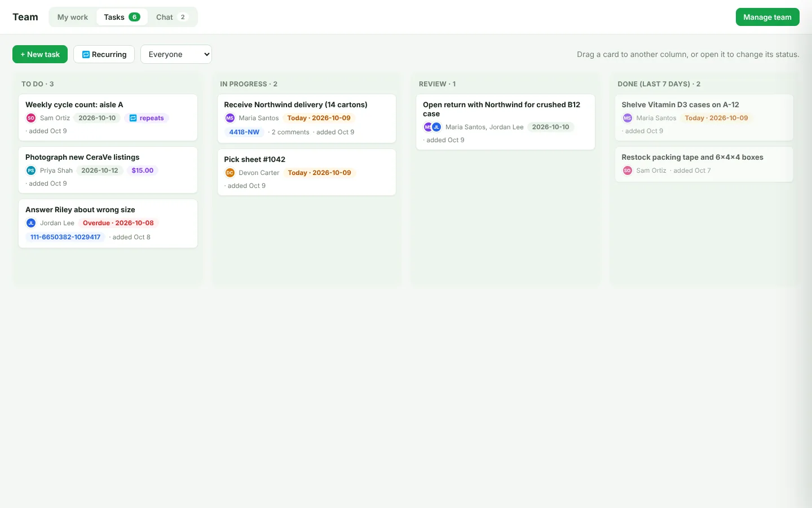This screenshot has height=508, width=812.
Task: Switch to the My work tab
Action: point(73,17)
